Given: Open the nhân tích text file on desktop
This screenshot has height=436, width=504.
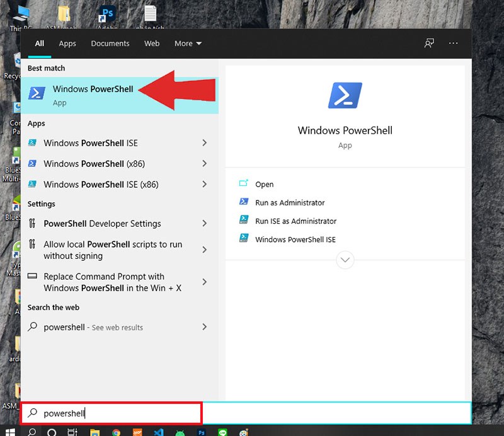Looking at the screenshot, I should point(150,18).
